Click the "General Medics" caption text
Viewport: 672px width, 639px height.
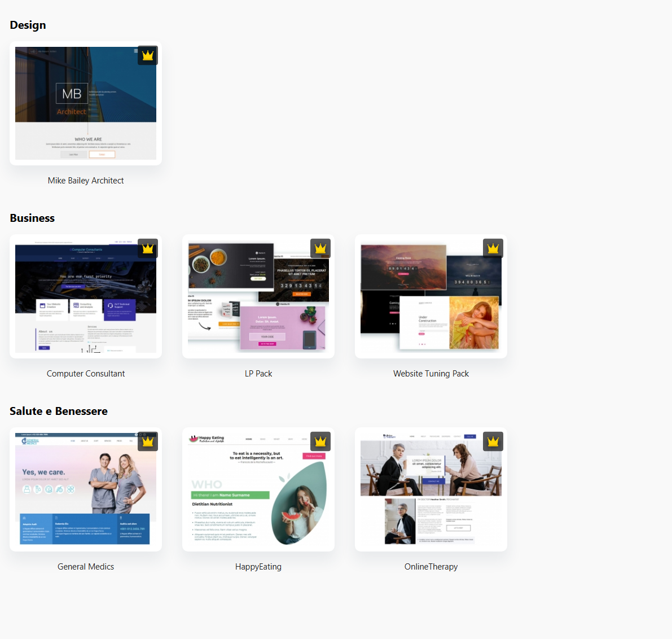tap(86, 567)
